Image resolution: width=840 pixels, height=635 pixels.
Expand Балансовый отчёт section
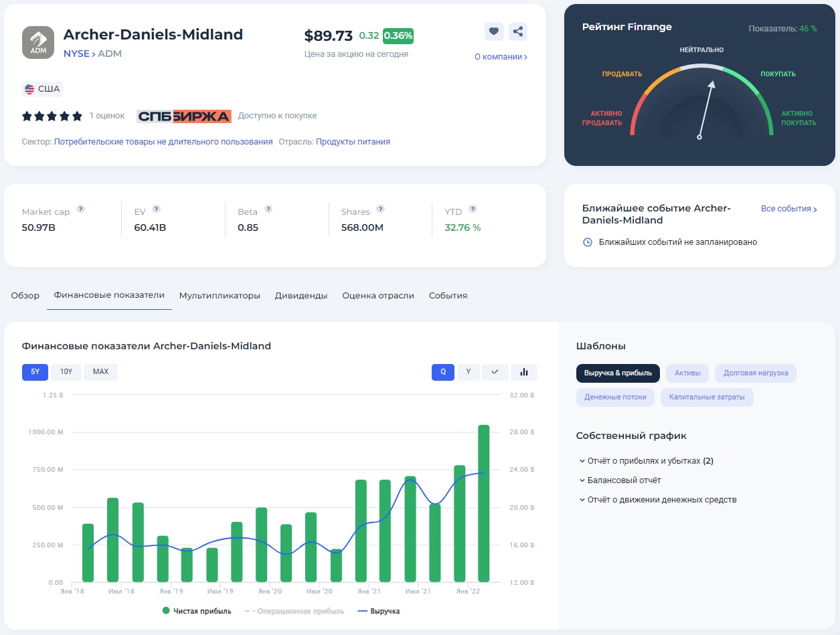point(620,480)
